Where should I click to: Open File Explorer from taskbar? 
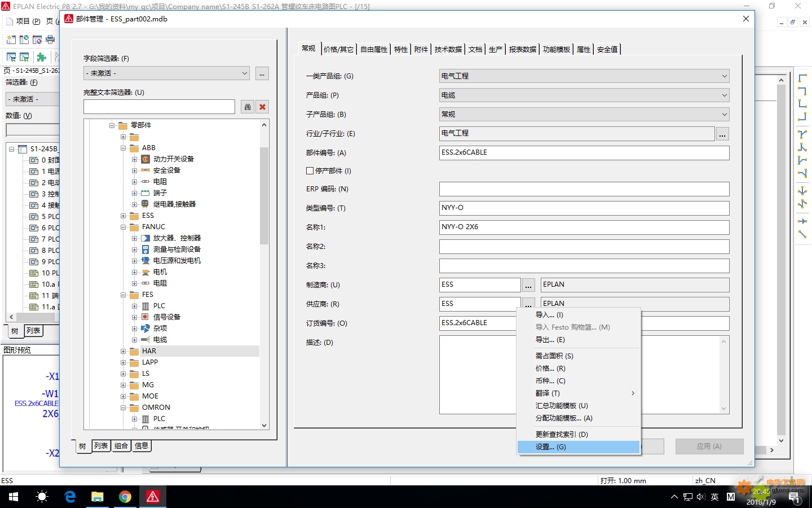(98, 497)
